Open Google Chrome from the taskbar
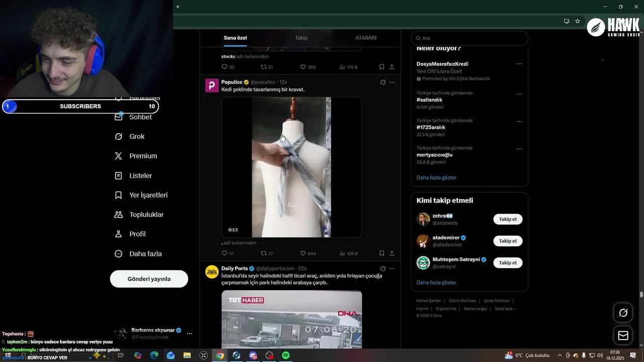The height and width of the screenshot is (362, 644). tap(220, 355)
